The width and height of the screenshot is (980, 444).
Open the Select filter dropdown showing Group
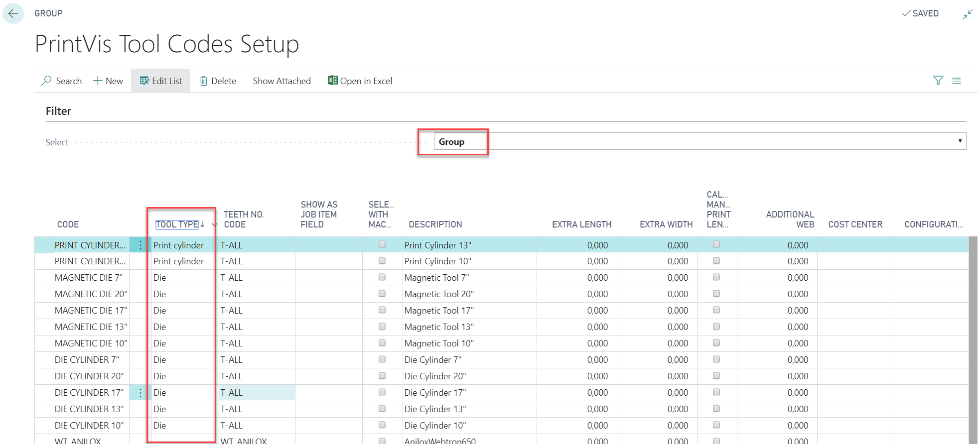[x=700, y=141]
